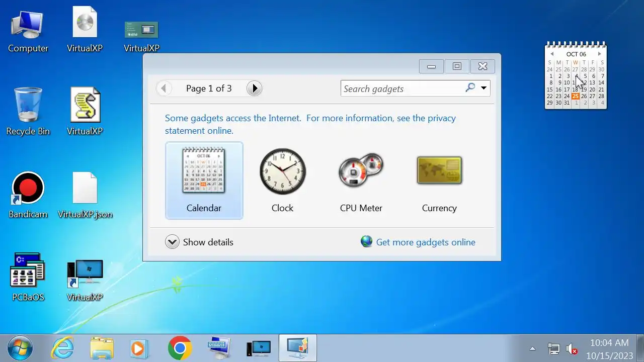Select the VirtualXP circuit board icon
Screen dimensions: 644x362
(141, 36)
